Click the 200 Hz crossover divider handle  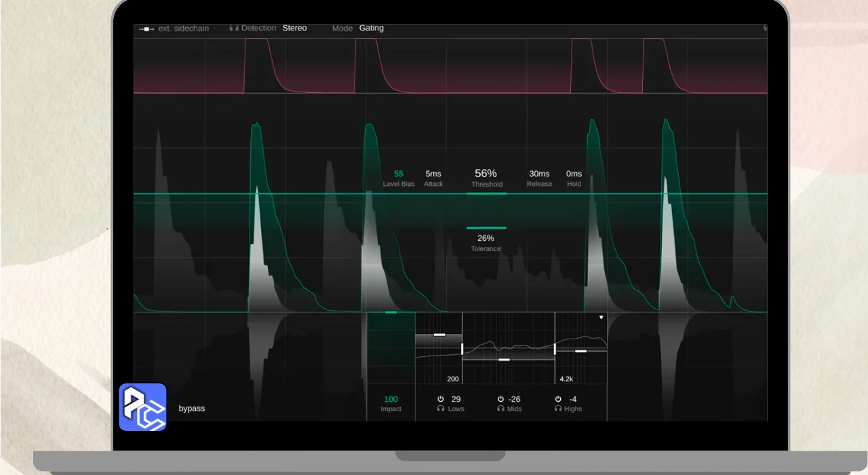(x=462, y=349)
